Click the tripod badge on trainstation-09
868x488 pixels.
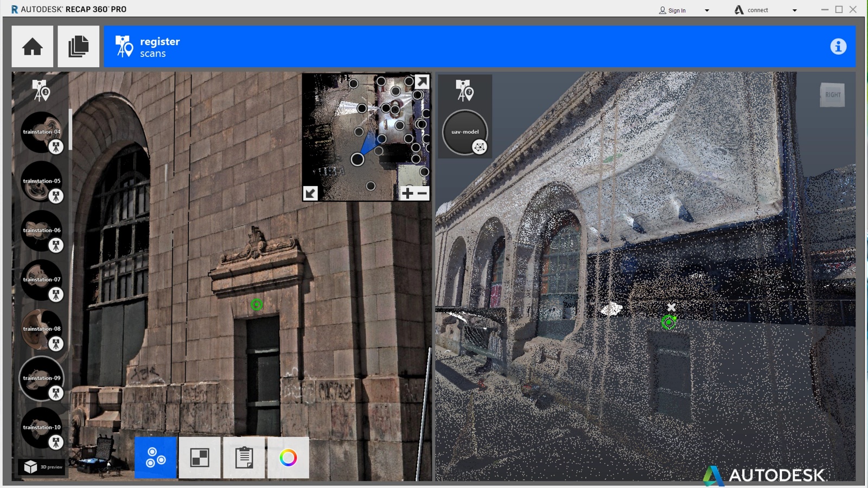pyautogui.click(x=56, y=394)
